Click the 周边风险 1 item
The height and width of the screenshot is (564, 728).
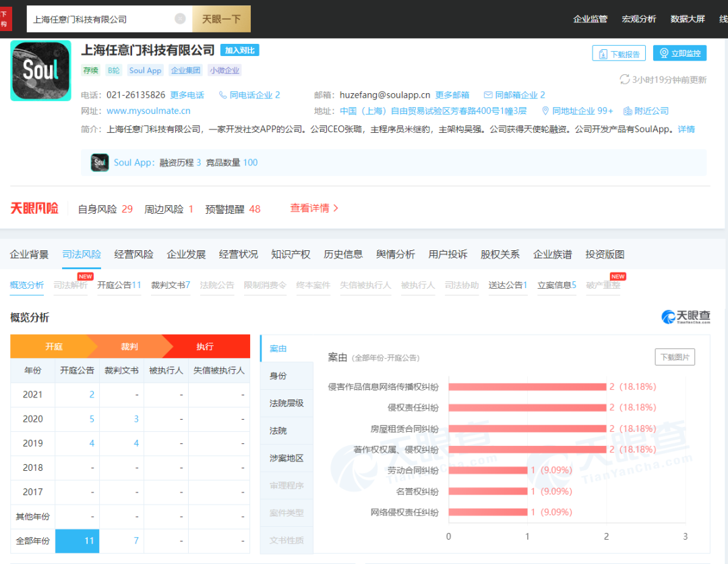coord(169,210)
